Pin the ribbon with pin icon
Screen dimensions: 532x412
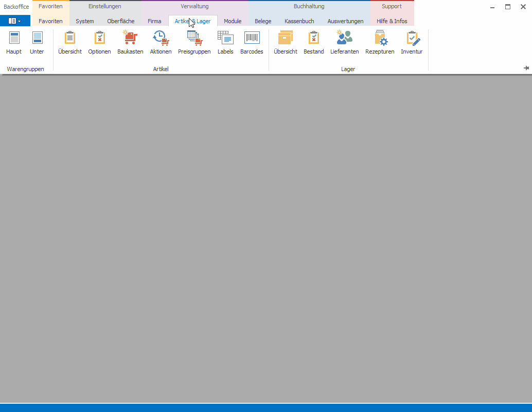click(526, 68)
